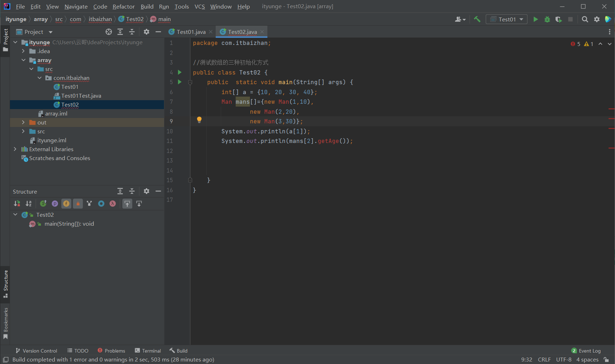615x364 pixels.
Task: Collapse the ityunge root project node
Action: coord(15,42)
